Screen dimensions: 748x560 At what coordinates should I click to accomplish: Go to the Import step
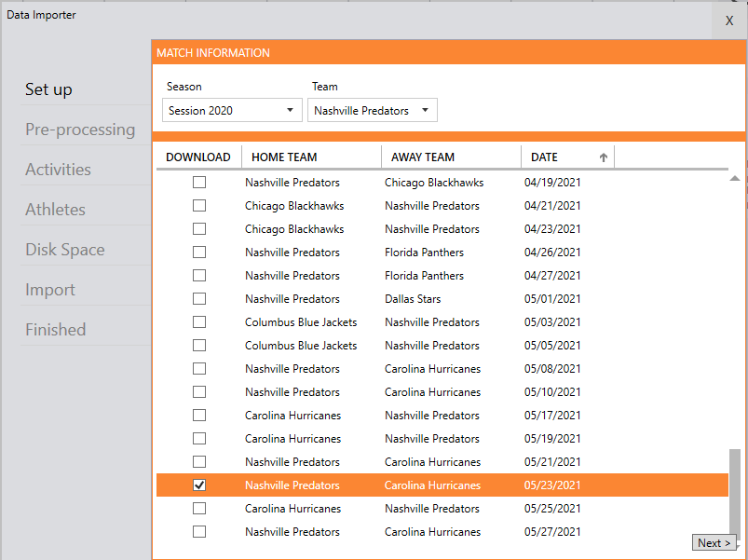pyautogui.click(x=50, y=290)
